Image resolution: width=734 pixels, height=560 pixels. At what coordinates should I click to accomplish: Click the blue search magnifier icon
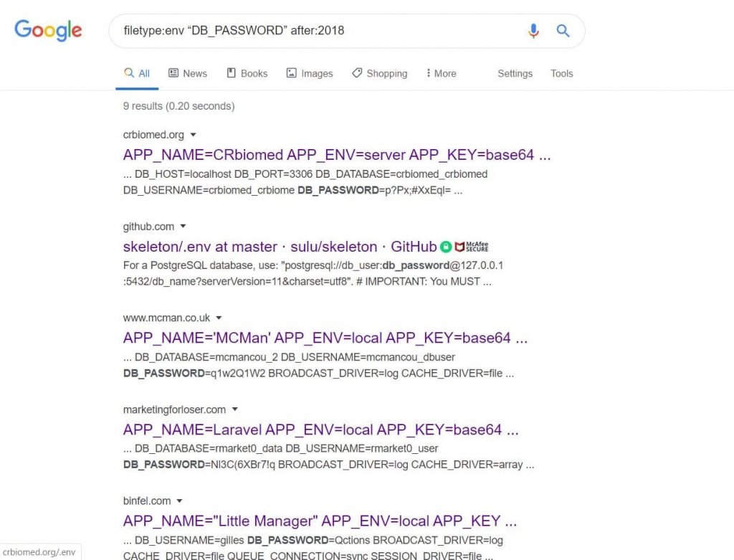pyautogui.click(x=563, y=31)
